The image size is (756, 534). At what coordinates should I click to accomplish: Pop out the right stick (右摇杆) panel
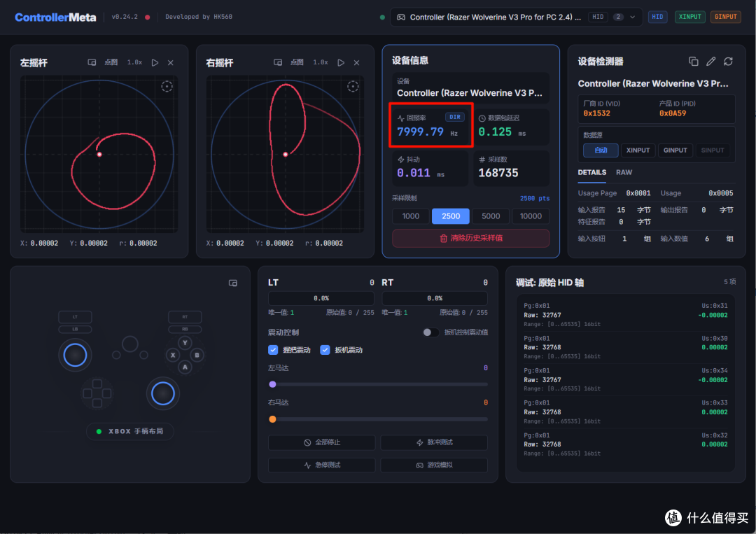pyautogui.click(x=278, y=63)
